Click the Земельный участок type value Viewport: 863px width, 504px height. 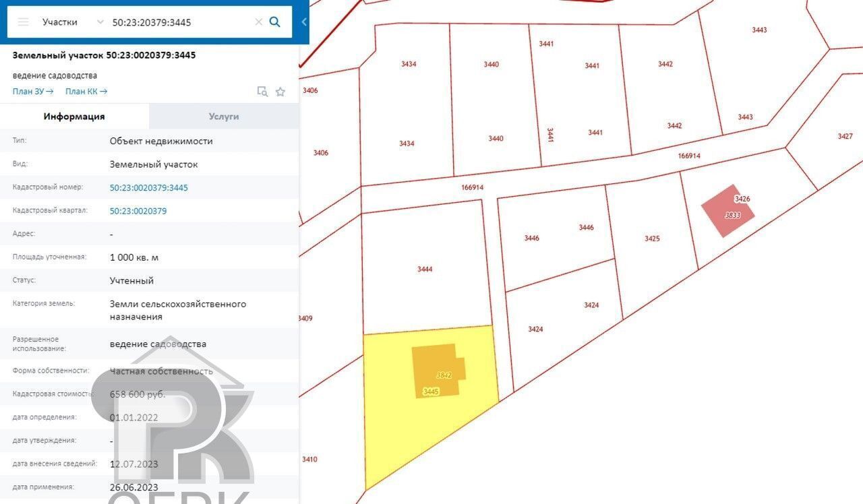(154, 164)
